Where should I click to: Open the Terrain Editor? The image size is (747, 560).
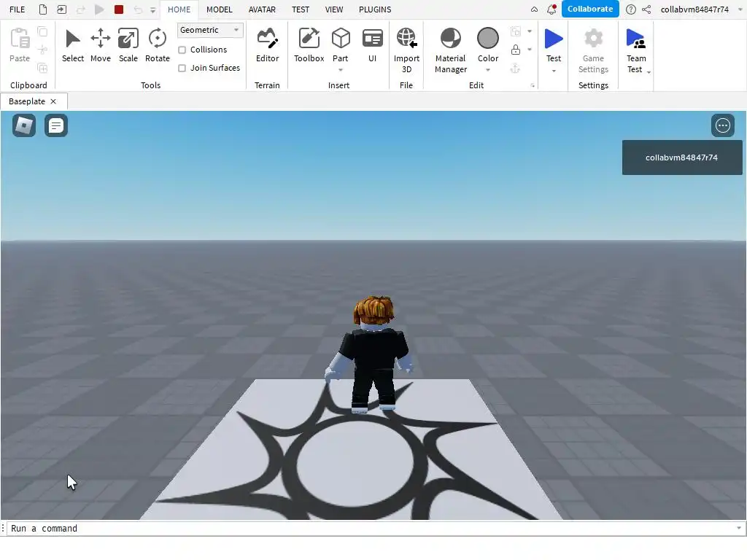coord(267,45)
